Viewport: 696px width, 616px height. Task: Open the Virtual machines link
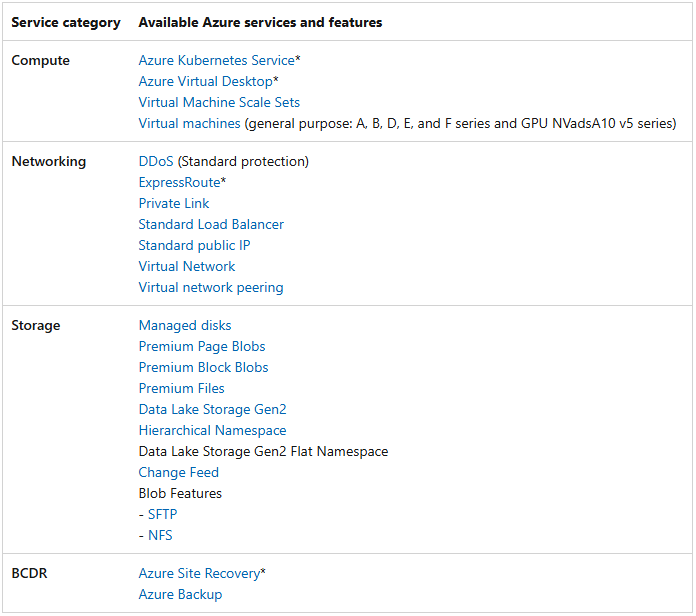click(x=190, y=123)
